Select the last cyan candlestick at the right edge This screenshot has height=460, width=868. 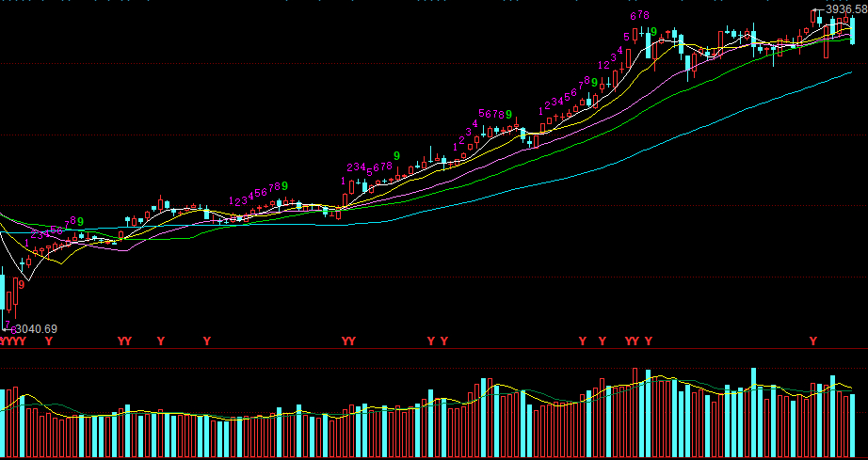pos(853,32)
